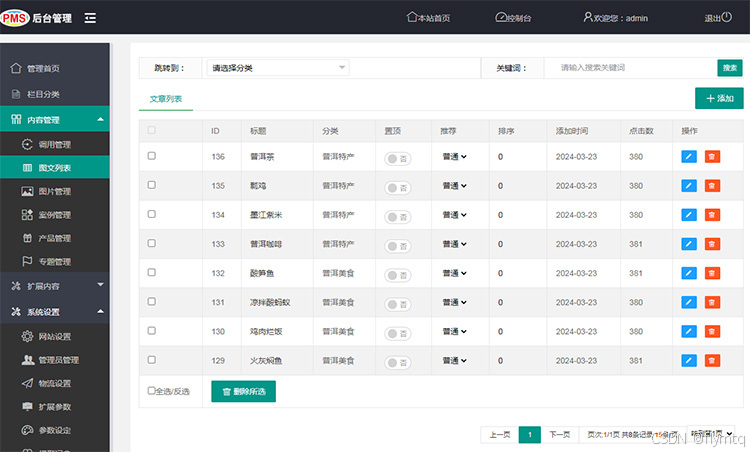
Task: Edit article 131 凉拌酸蚂蚁 with pencil icon
Action: point(689,302)
